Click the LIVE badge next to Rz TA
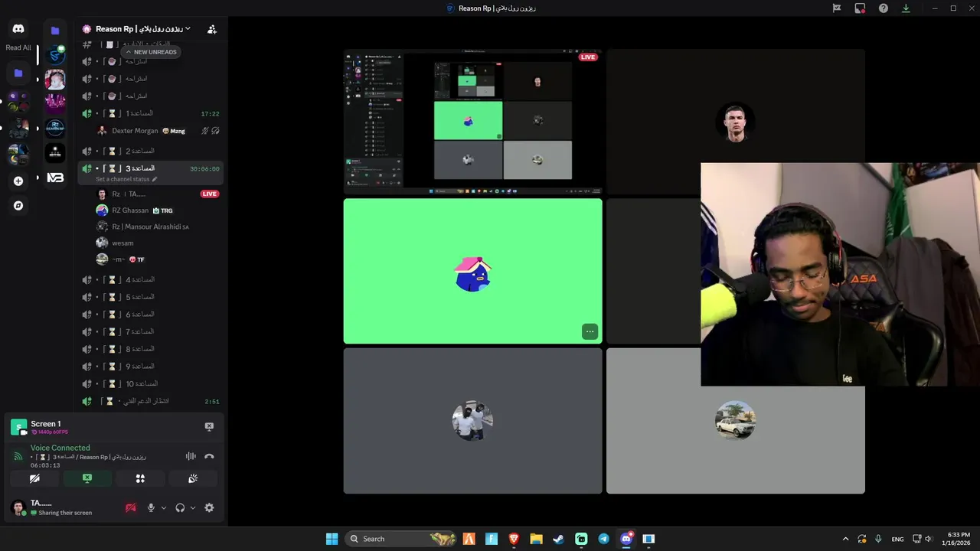This screenshot has height=551, width=980. click(x=210, y=194)
